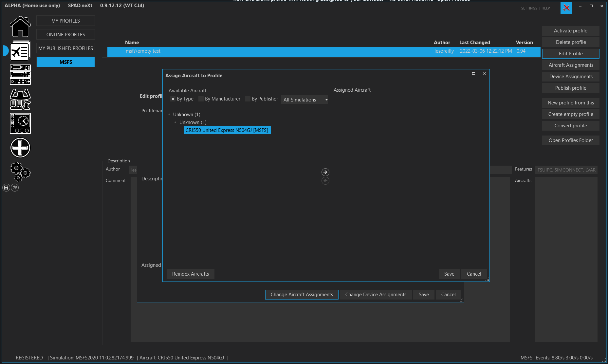Collapse the nested Unknown (1) node
608x364 pixels.
pos(175,122)
